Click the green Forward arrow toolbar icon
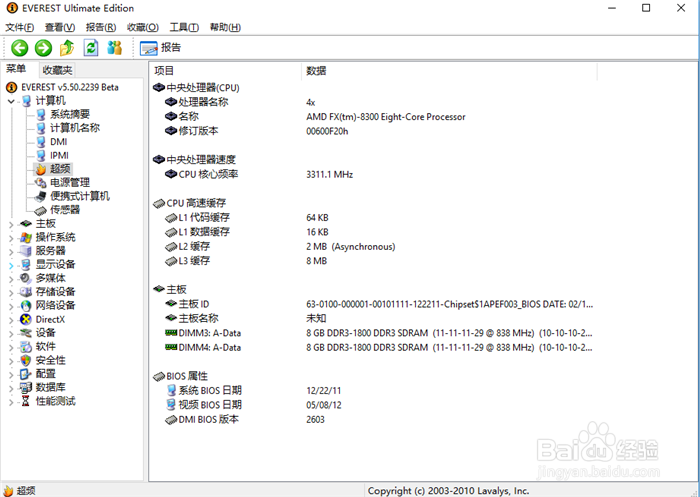The width and height of the screenshot is (700, 497). pyautogui.click(x=43, y=48)
